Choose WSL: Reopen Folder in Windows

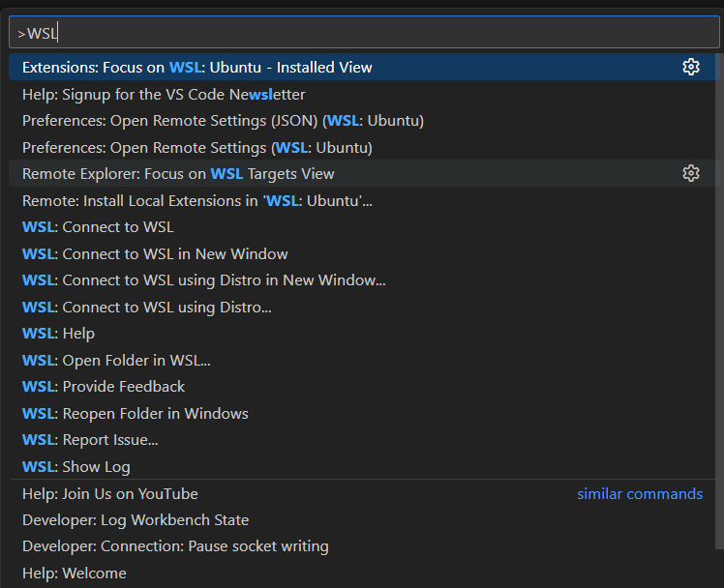tap(364, 414)
